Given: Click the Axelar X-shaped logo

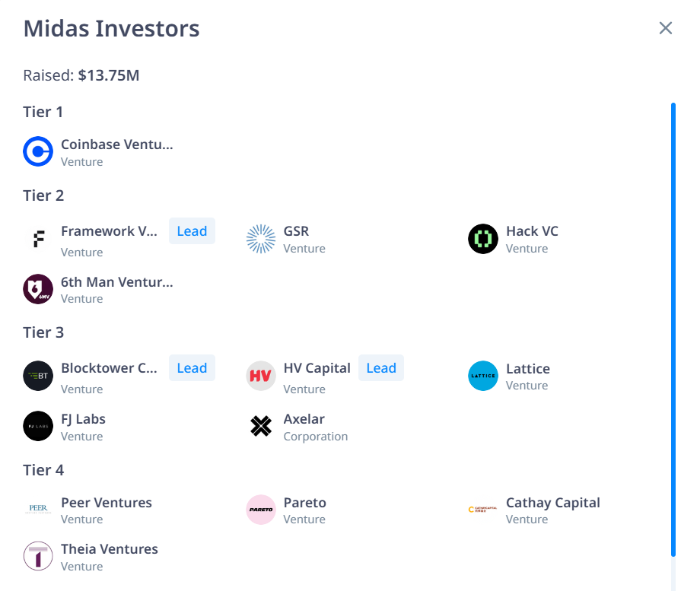Looking at the screenshot, I should (261, 426).
